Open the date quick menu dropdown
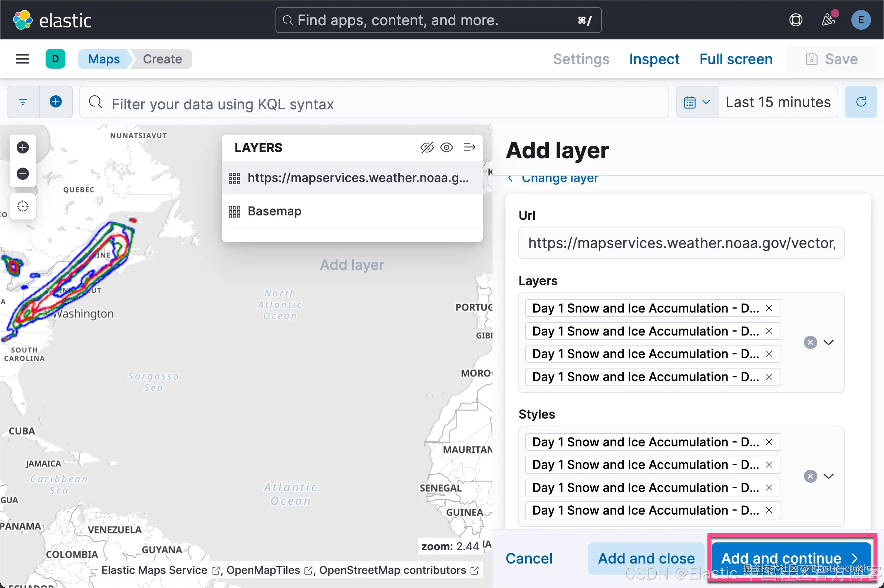This screenshot has height=588, width=884. click(697, 102)
